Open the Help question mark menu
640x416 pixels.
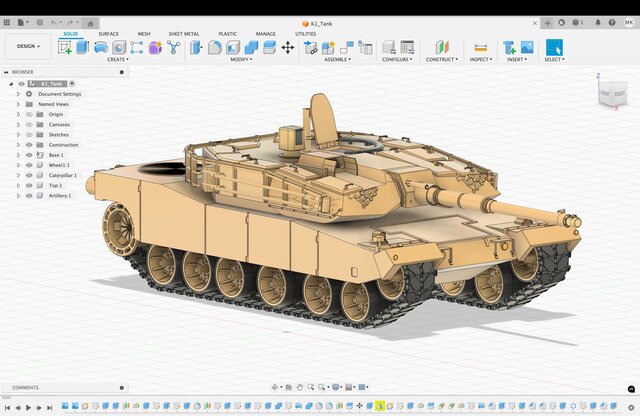612,23
